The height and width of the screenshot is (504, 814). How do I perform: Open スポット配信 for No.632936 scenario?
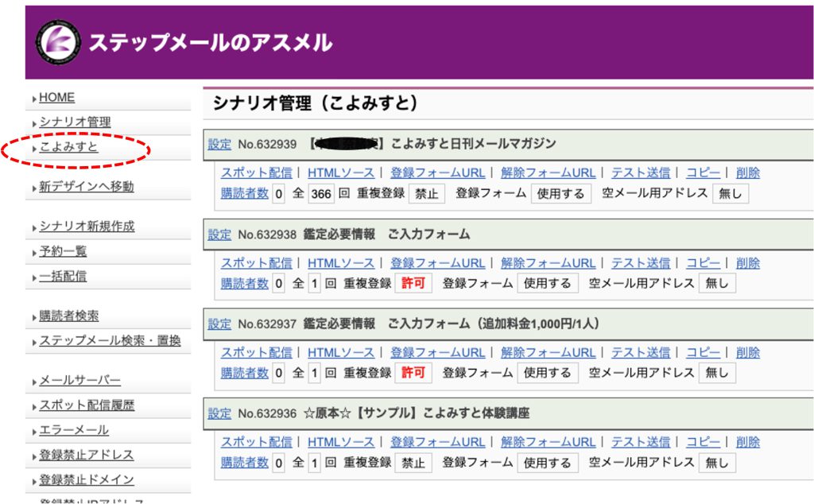coord(257,442)
